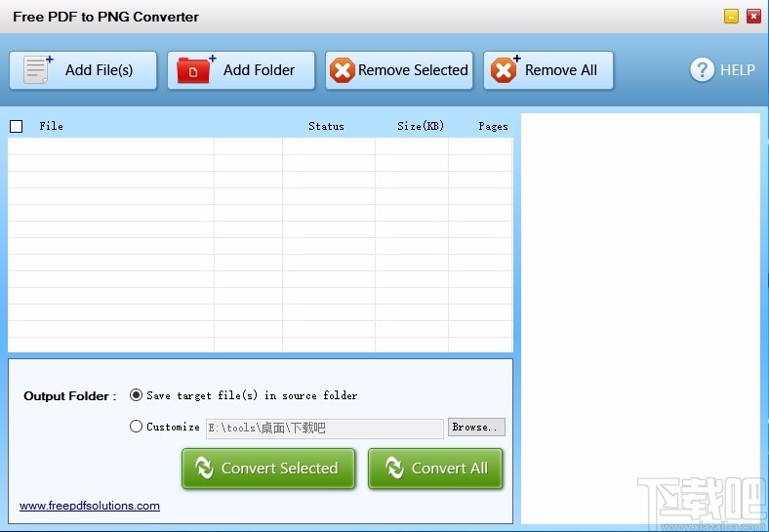Open the www.freepdfsolutions.com link
The width and height of the screenshot is (769, 532).
(90, 506)
